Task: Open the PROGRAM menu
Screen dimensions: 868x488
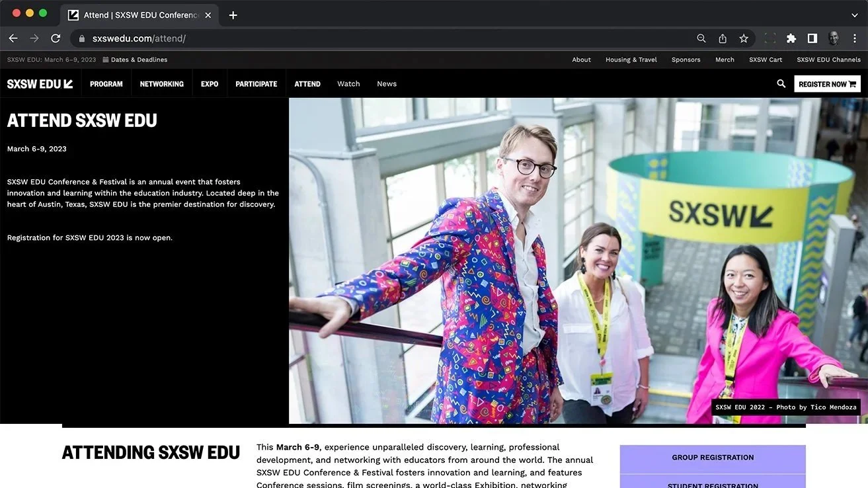Action: (x=106, y=84)
